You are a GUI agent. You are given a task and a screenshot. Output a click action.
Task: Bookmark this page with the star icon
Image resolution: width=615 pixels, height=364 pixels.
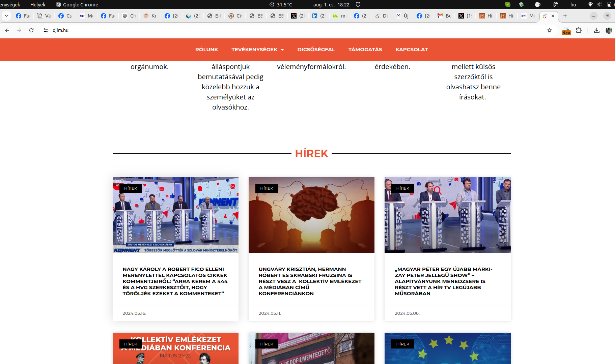click(550, 30)
